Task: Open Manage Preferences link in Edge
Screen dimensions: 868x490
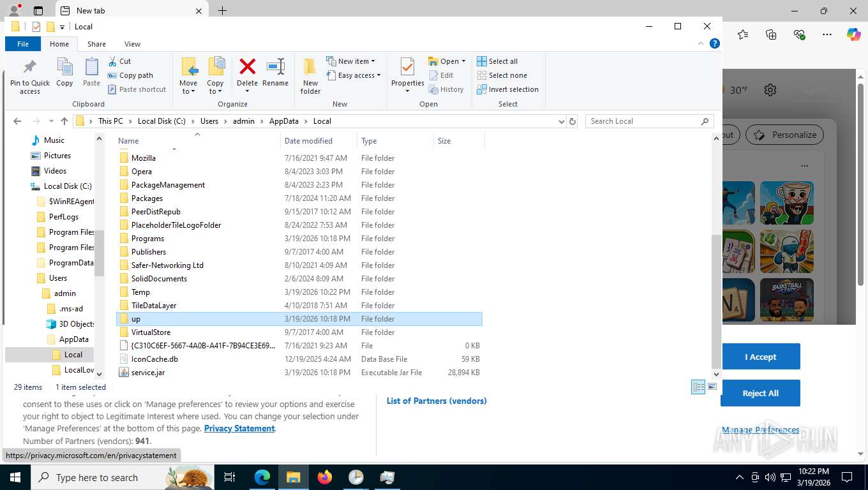Action: click(x=760, y=430)
